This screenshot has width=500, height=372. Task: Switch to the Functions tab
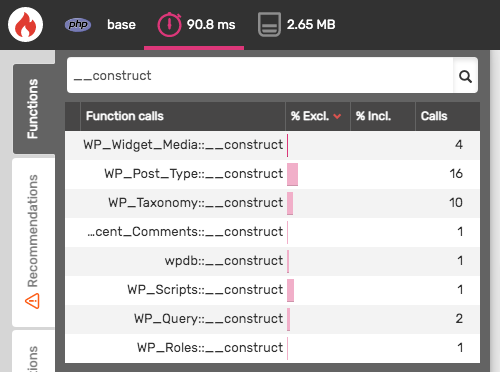coord(34,109)
